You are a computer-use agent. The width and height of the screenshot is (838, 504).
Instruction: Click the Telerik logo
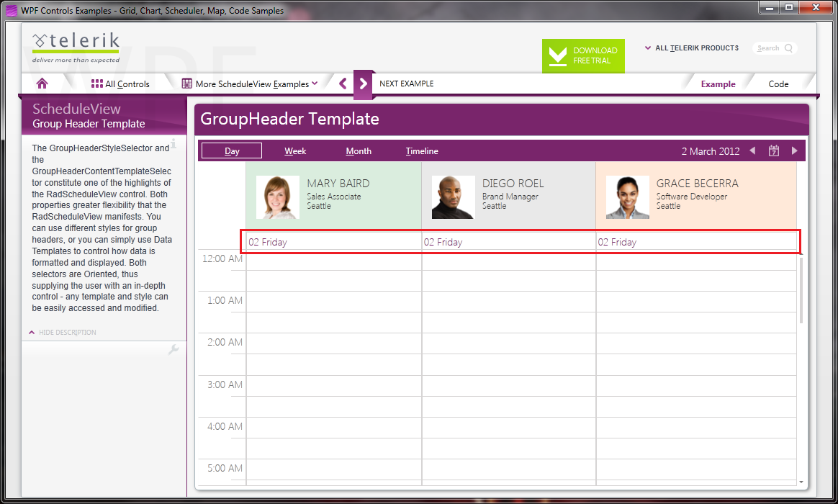[76, 48]
